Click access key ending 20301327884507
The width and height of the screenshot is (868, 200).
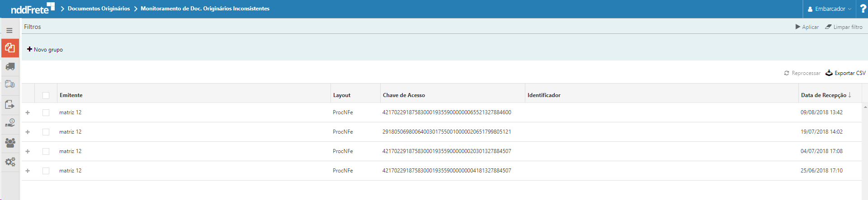pyautogui.click(x=447, y=151)
